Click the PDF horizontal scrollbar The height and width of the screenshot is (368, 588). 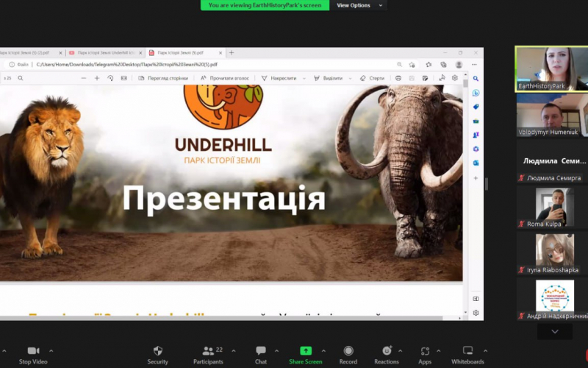coord(221,318)
